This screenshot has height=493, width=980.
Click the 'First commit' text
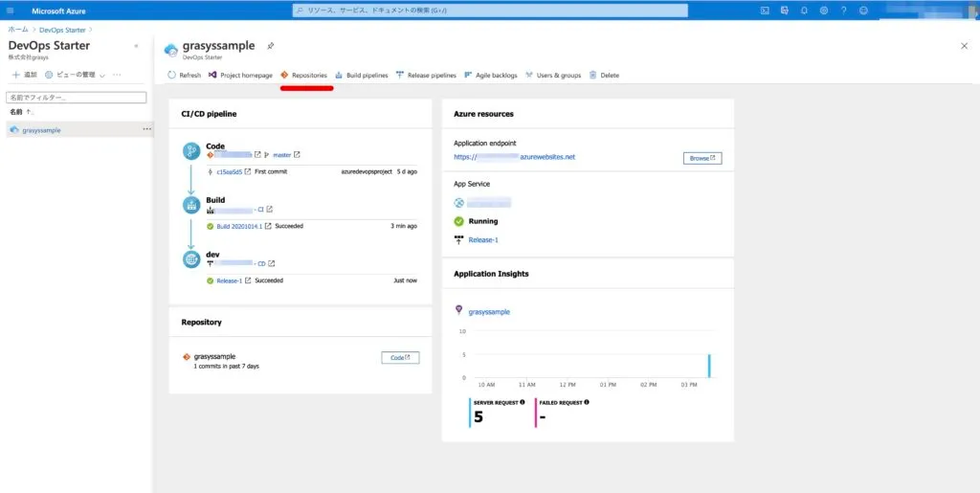(x=271, y=171)
